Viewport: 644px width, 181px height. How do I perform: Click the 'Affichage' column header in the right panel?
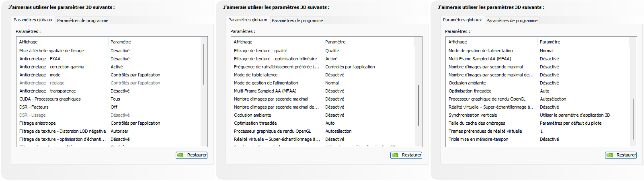[x=458, y=42]
